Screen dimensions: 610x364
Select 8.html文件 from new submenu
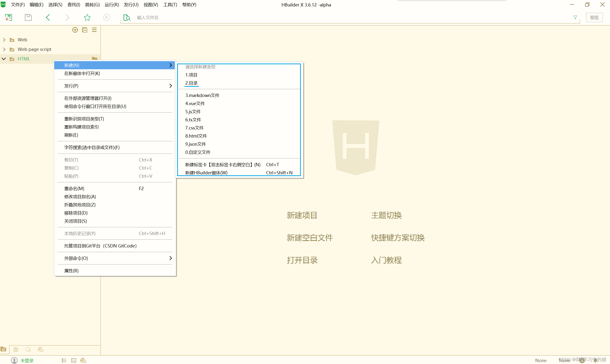196,136
